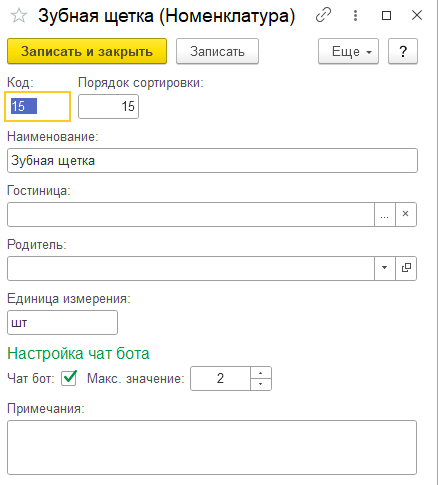This screenshot has height=485, width=438.
Task: Clear the Гостиница field with X icon
Action: (x=406, y=214)
